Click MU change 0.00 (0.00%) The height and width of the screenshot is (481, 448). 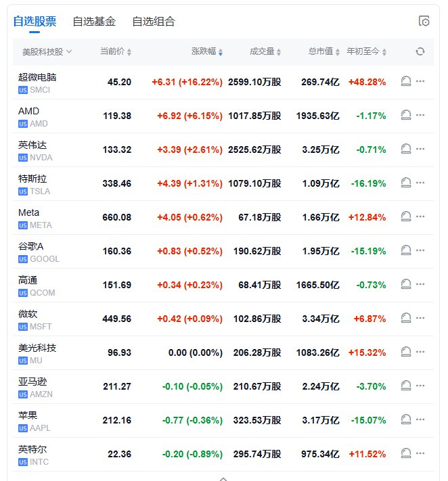pyautogui.click(x=196, y=352)
